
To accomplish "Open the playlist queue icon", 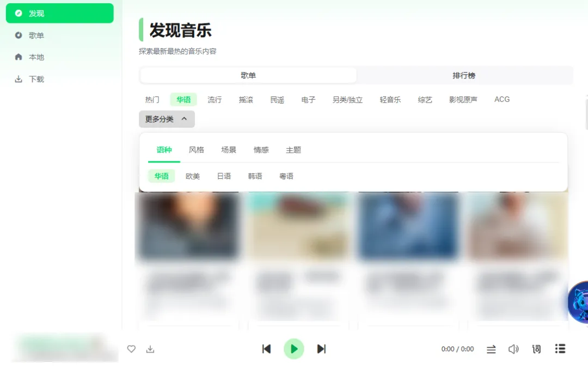I will point(560,349).
